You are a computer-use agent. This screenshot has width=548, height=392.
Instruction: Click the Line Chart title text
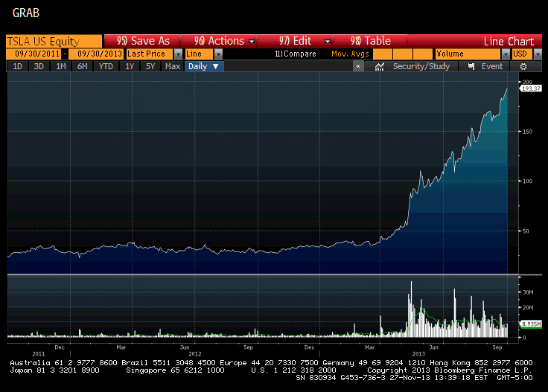[x=509, y=42]
